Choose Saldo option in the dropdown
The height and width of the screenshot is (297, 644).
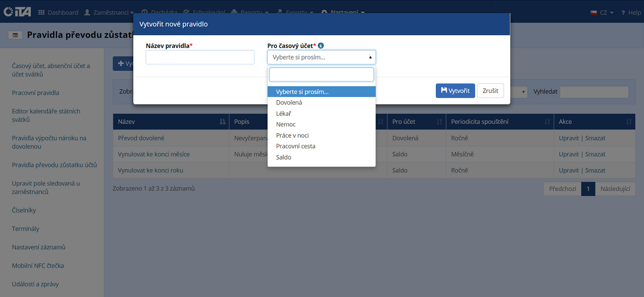coord(283,157)
